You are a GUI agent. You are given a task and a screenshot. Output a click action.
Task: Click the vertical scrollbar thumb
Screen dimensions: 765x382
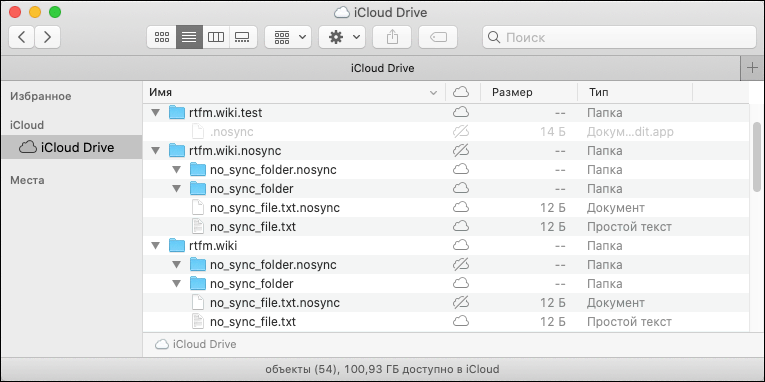757,157
